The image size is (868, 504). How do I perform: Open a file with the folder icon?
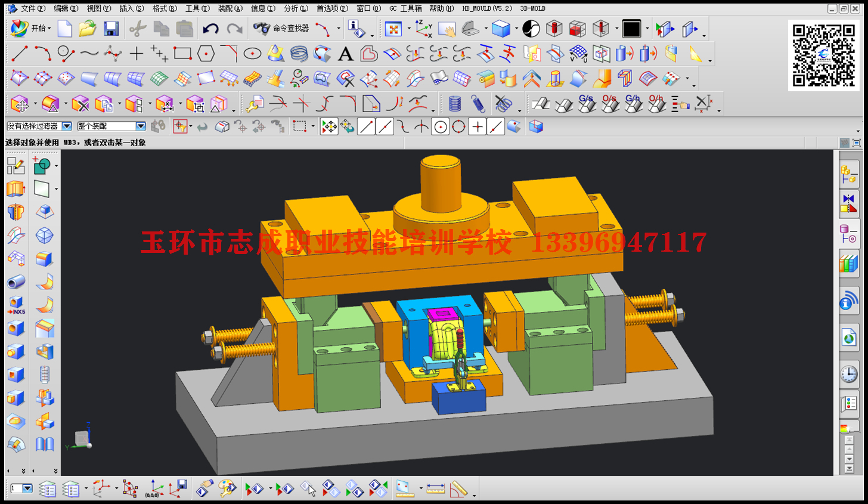(87, 28)
